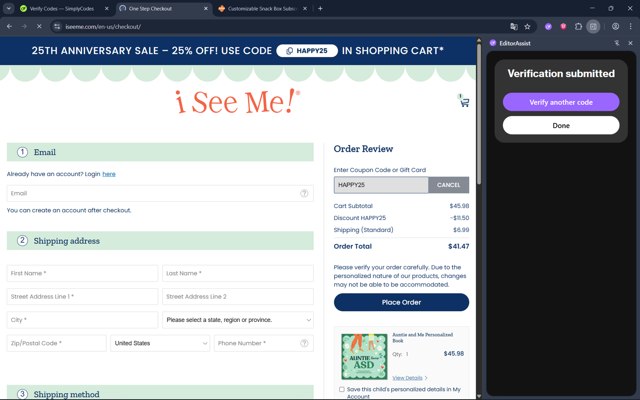Switch to Customizable Snack Box tab
This screenshot has height=400, width=640.
pos(262,8)
